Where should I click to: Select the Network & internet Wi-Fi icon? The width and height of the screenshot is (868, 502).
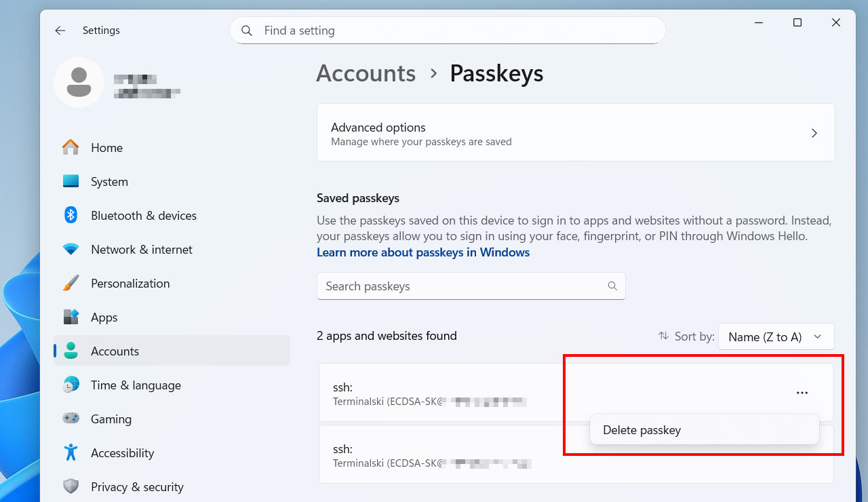pyautogui.click(x=71, y=250)
